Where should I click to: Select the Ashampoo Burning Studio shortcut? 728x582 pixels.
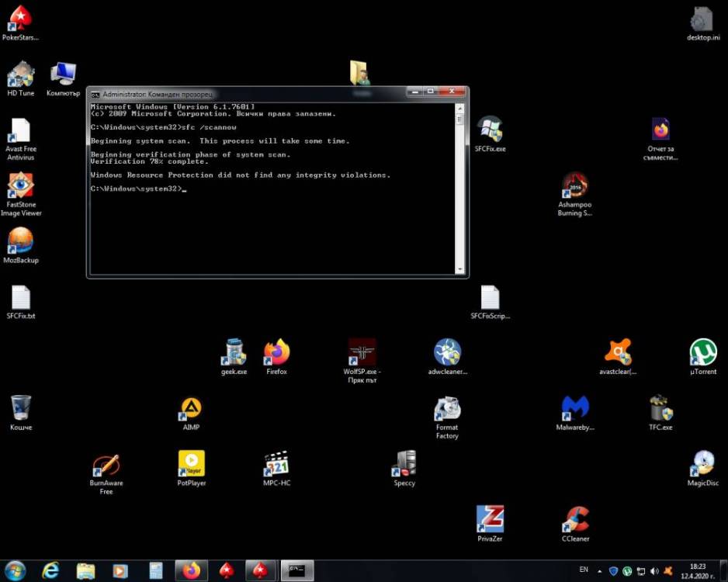point(575,195)
